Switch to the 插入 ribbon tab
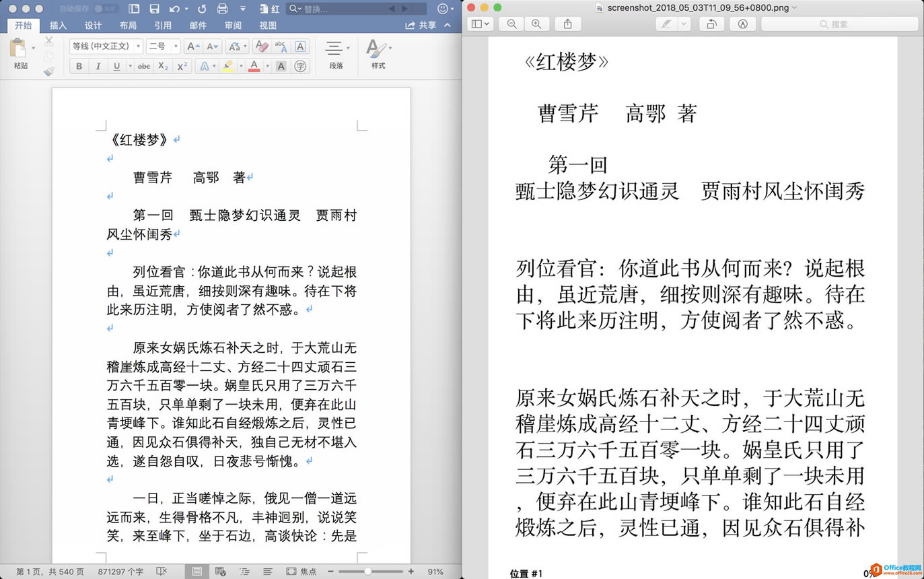924x579 pixels. 58,25
